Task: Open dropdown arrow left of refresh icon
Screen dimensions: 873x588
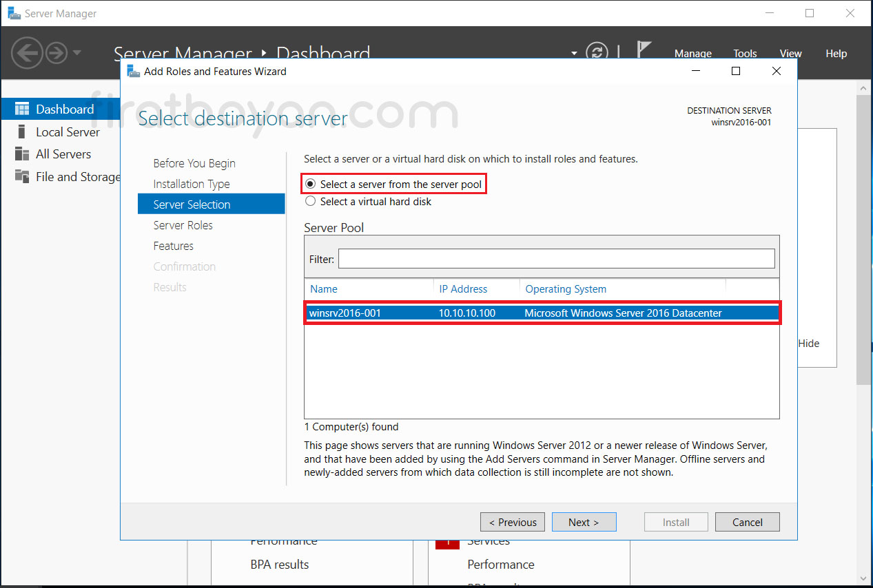Action: coord(575,54)
